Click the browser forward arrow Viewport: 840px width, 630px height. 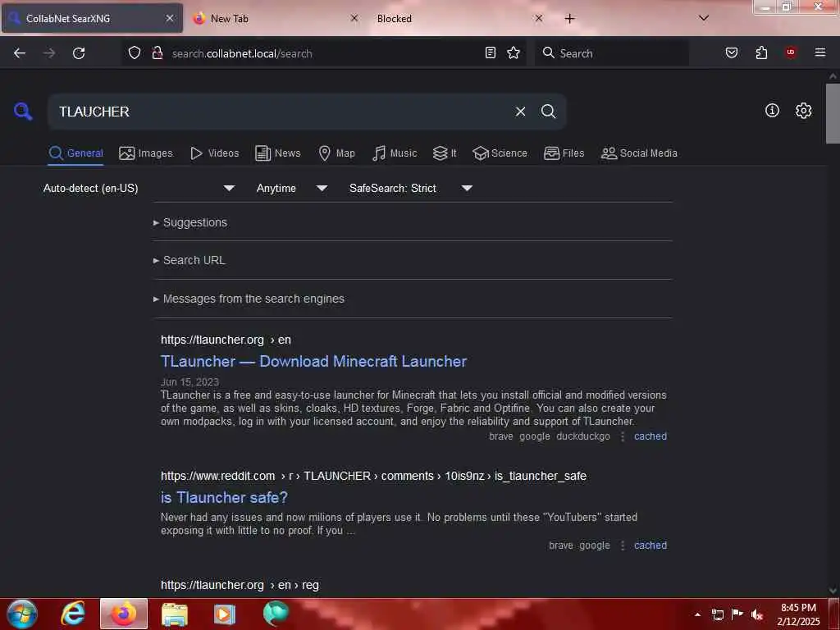pyautogui.click(x=49, y=53)
